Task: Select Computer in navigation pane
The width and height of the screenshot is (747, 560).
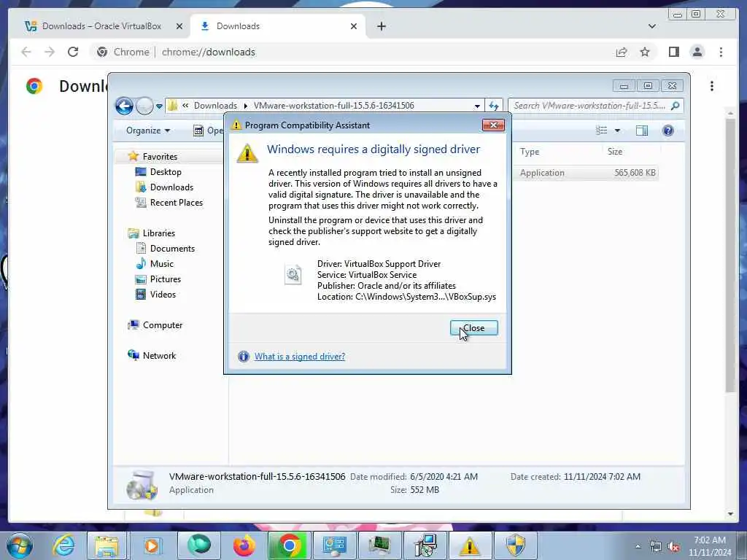Action: tap(163, 324)
